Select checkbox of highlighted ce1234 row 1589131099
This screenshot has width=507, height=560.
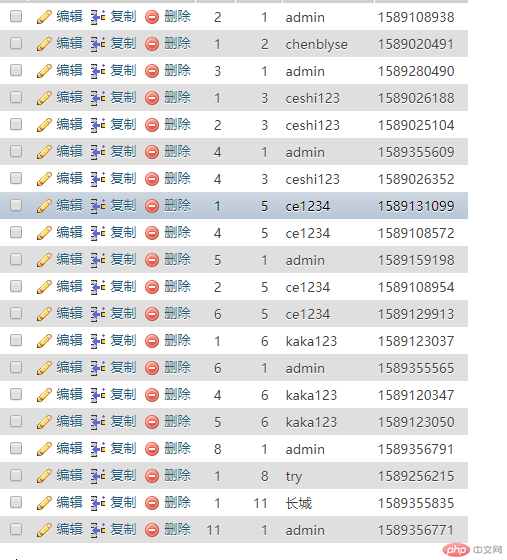pos(16,205)
